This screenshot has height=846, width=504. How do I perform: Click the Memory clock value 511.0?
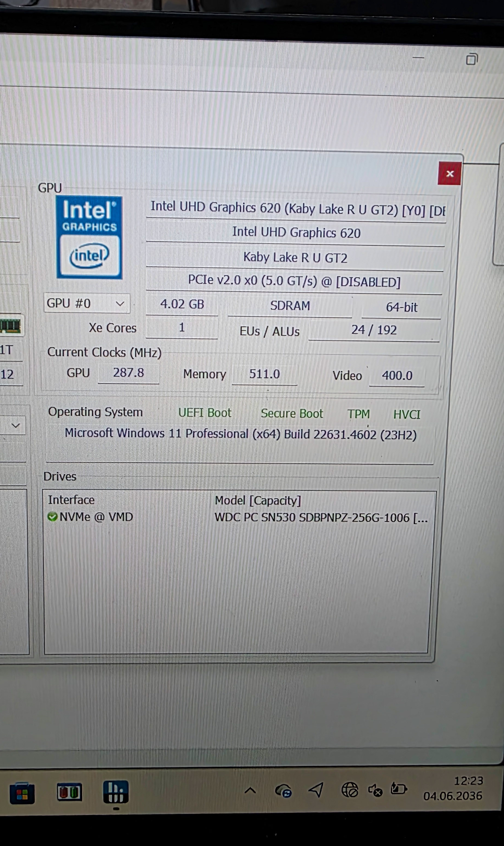(265, 374)
